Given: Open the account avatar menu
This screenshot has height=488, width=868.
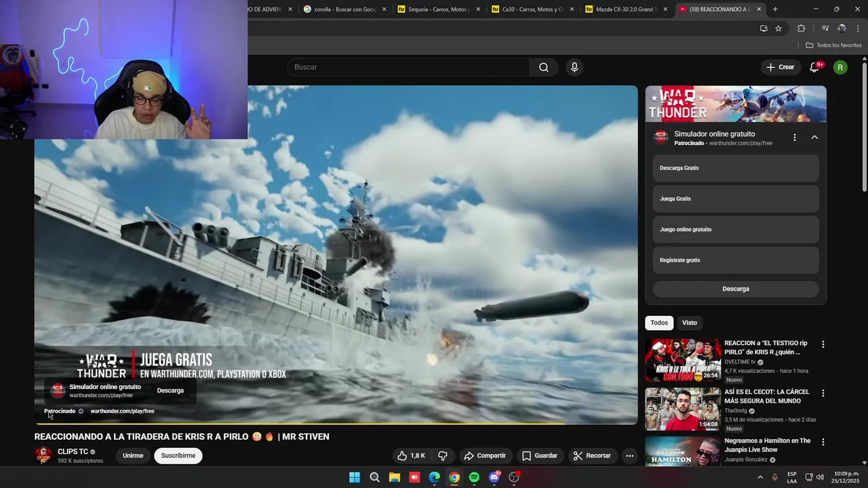Looking at the screenshot, I should pyautogui.click(x=840, y=67).
